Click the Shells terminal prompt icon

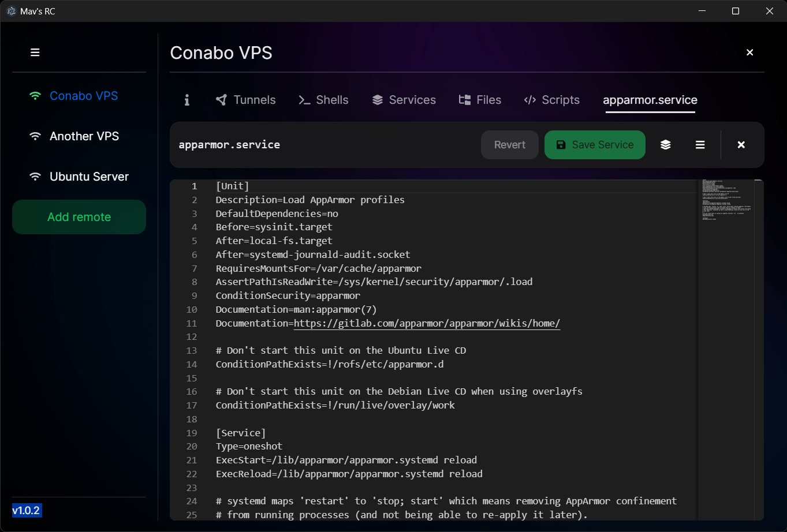click(304, 100)
